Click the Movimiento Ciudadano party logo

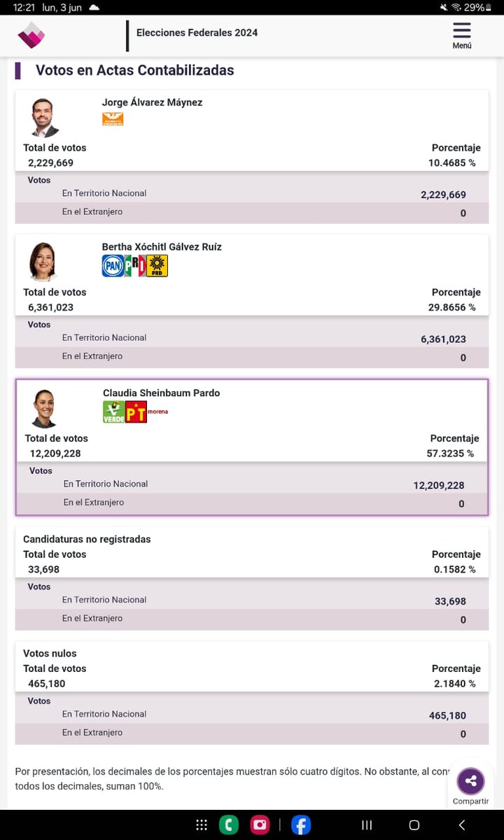tap(113, 119)
